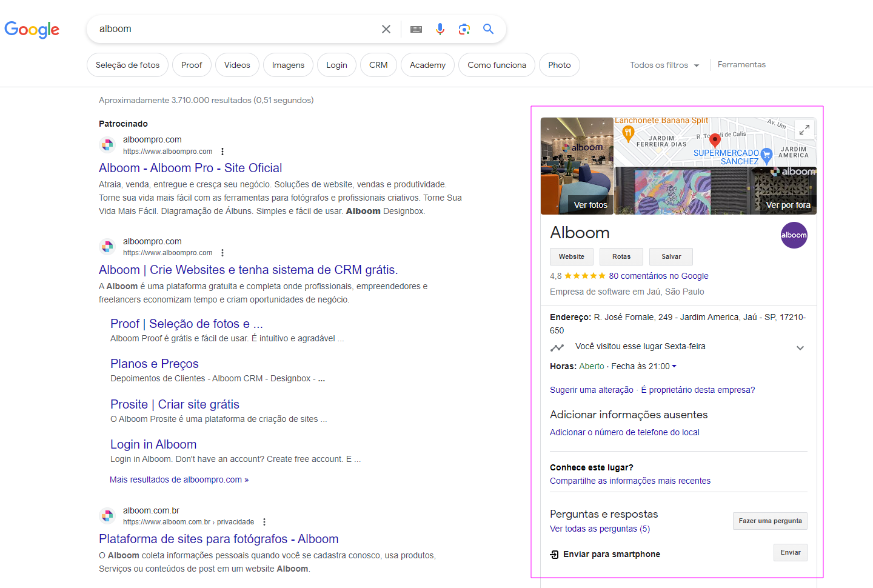
Task: Open options menu for the sponsored alboompro.com result
Action: point(222,152)
